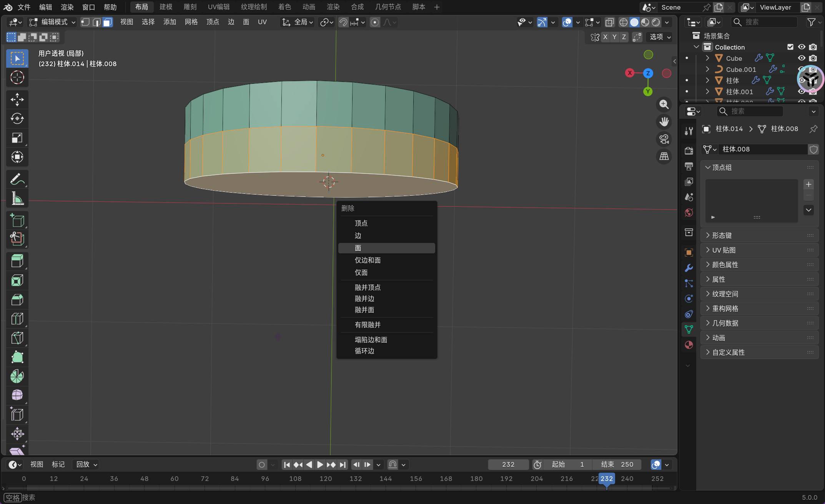The width and height of the screenshot is (825, 504).
Task: Expand the Cube.001 tree item
Action: [x=707, y=69]
